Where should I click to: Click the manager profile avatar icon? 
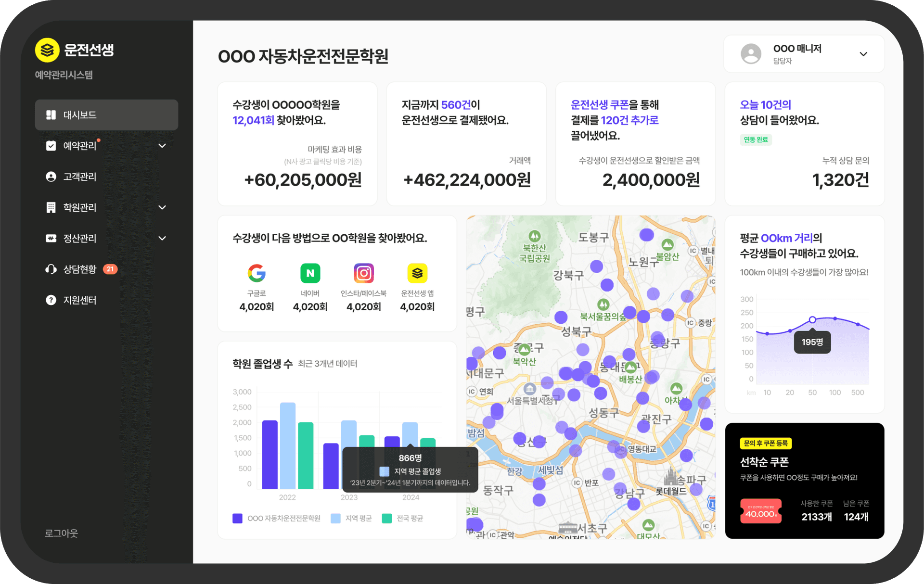point(751,54)
